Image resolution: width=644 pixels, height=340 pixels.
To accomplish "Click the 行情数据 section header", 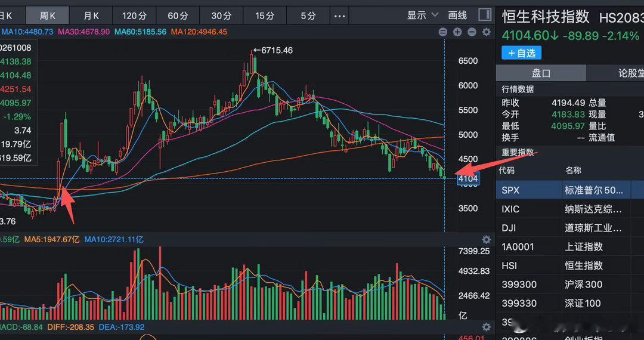I will coord(518,89).
